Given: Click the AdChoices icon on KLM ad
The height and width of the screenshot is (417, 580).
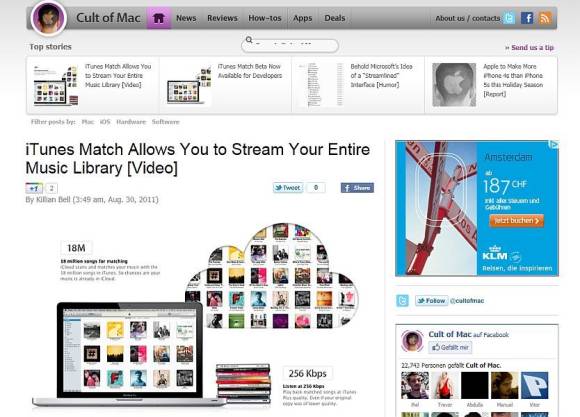Looking at the screenshot, I should [x=554, y=145].
